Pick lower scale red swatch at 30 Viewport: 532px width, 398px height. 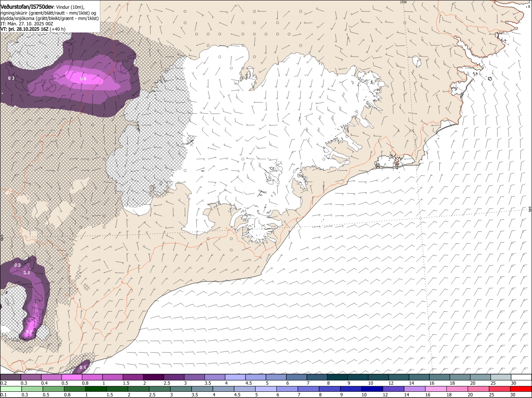521,389
